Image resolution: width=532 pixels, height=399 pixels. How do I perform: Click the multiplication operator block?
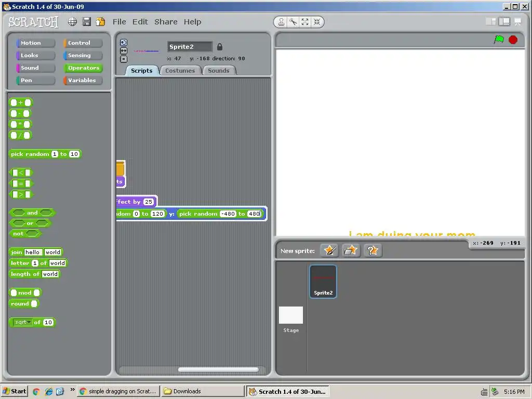(x=20, y=125)
